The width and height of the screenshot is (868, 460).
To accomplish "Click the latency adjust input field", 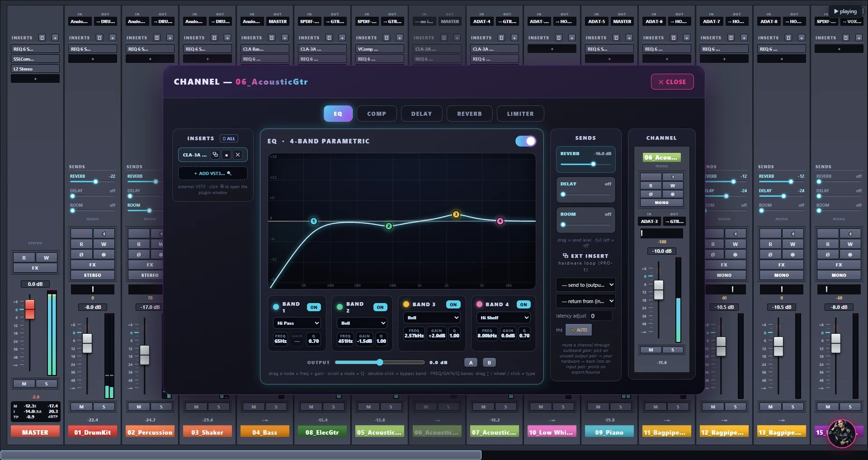I will [x=600, y=316].
